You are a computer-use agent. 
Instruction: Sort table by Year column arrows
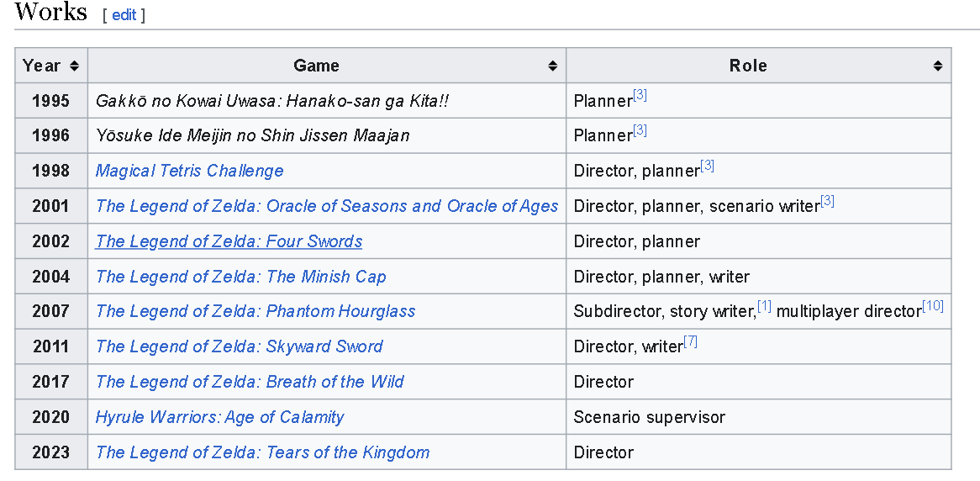coord(74,66)
